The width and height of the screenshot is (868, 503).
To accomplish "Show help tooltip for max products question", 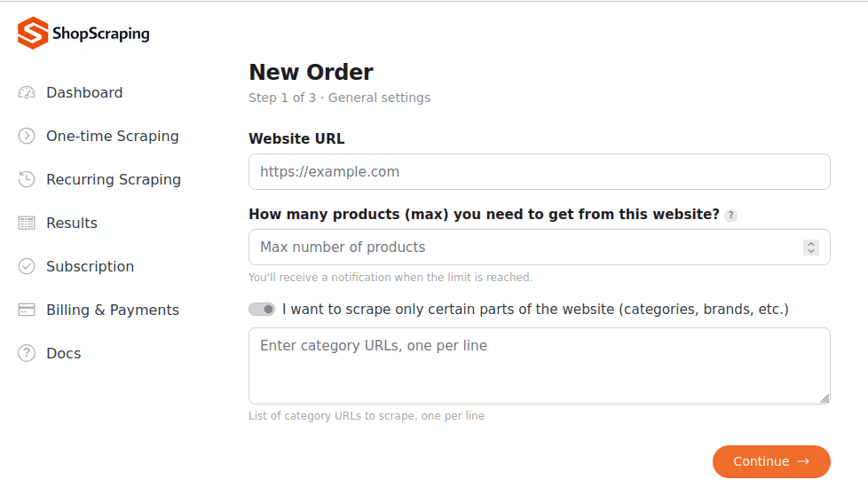I will tap(730, 216).
